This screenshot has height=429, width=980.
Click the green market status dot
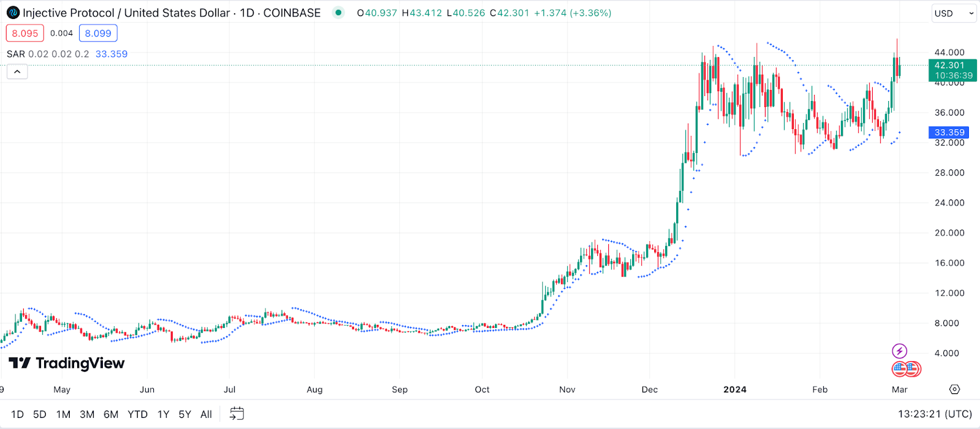[338, 13]
